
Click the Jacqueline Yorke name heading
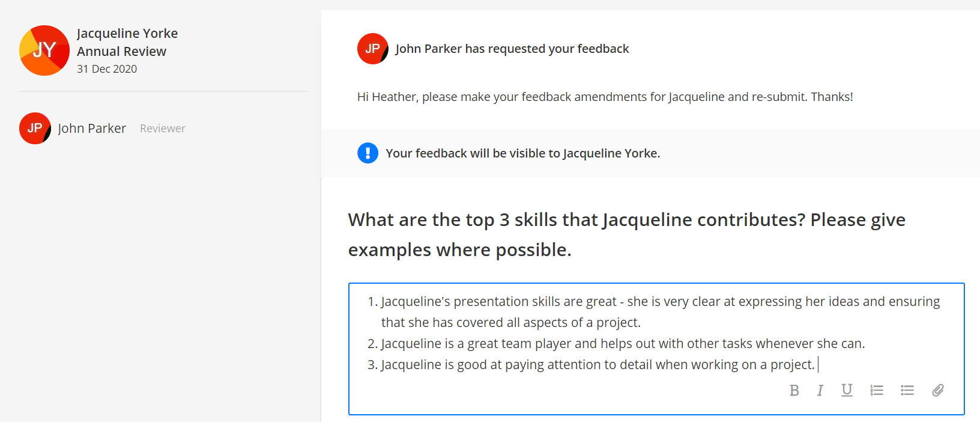pos(127,33)
